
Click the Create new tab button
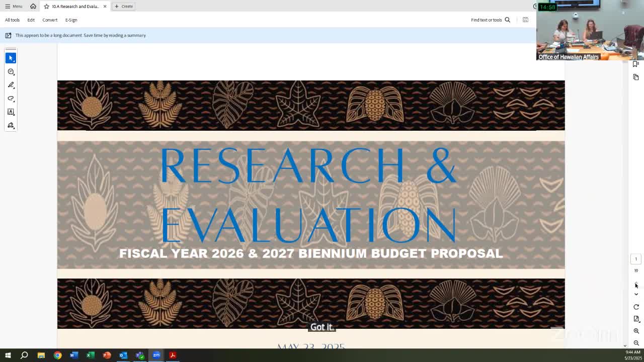[124, 7]
